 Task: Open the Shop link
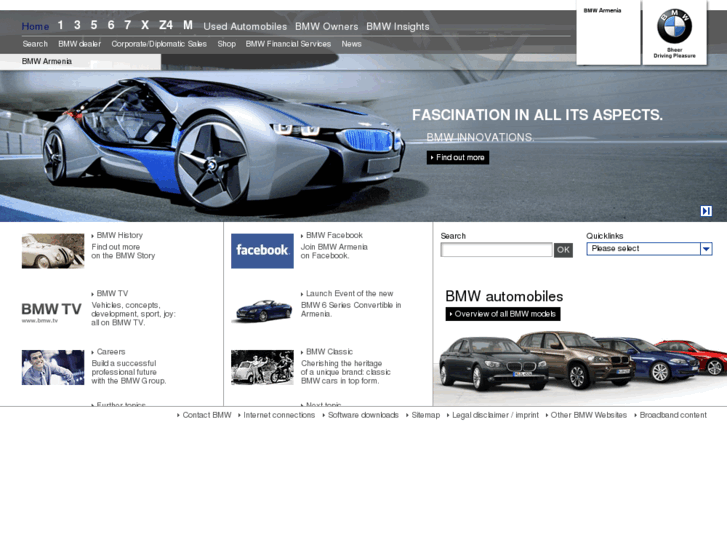(227, 44)
